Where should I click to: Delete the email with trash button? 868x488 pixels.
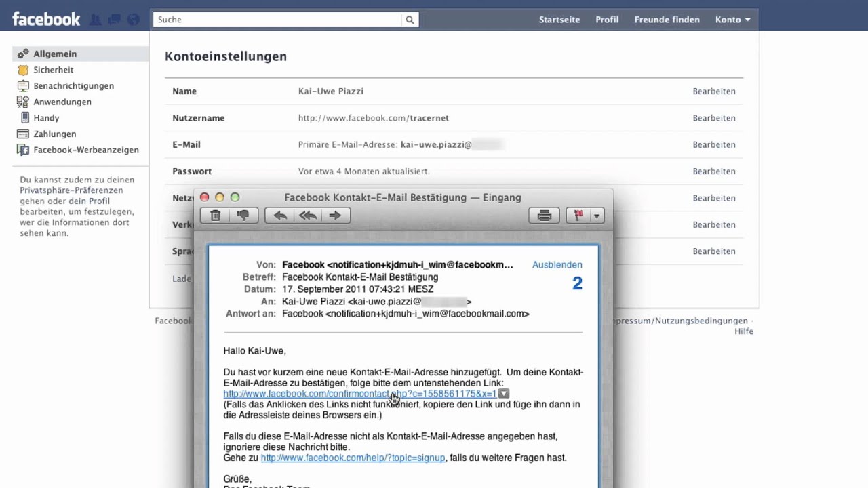pos(216,216)
